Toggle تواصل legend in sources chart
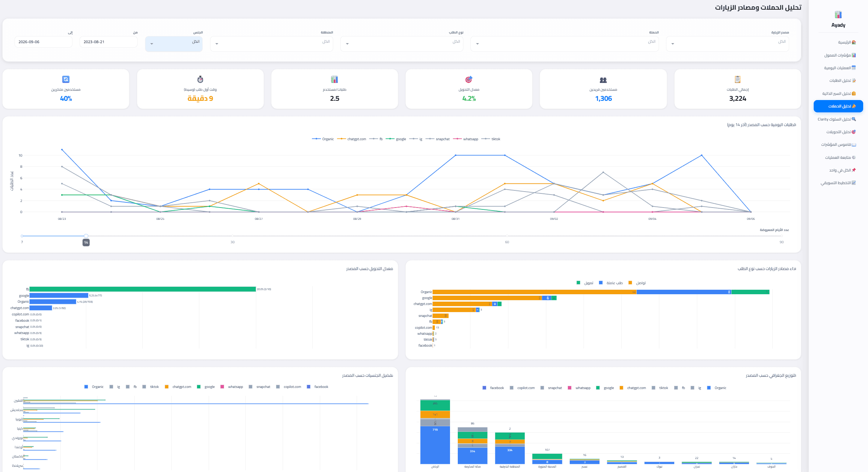This screenshot has height=472, width=868. (637, 283)
